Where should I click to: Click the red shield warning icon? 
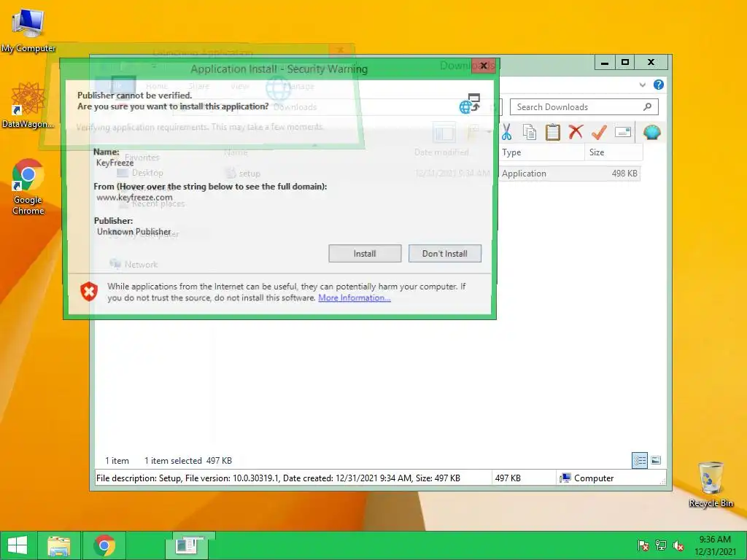(88, 292)
